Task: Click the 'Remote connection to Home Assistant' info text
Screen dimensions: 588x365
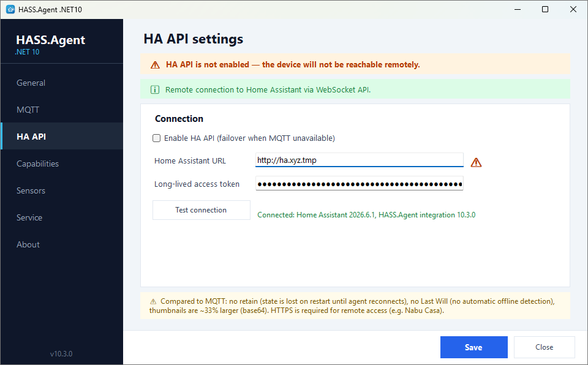Action: click(x=268, y=89)
